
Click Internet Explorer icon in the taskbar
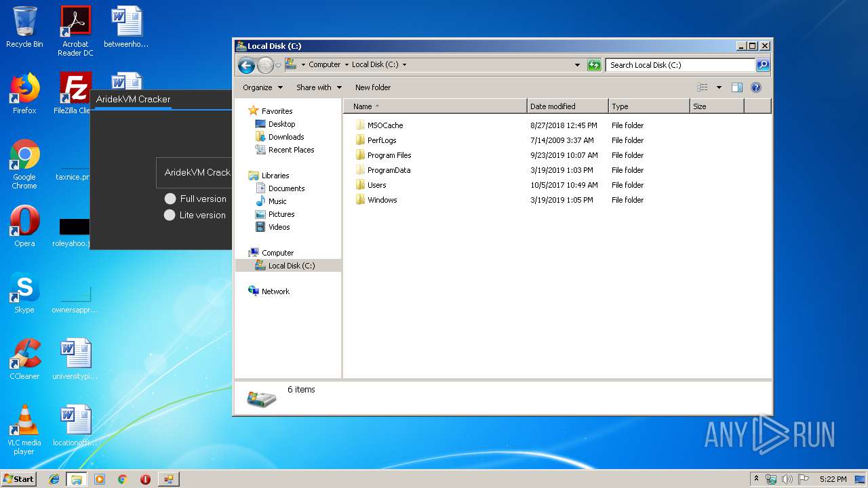coord(54,479)
